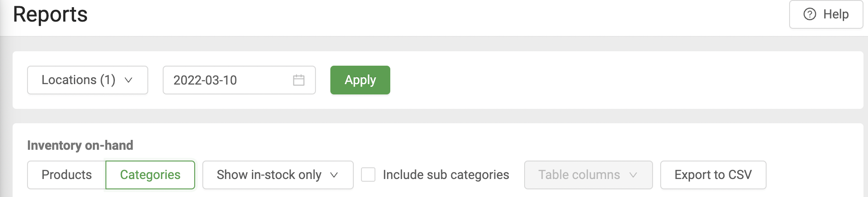Image resolution: width=868 pixels, height=197 pixels.
Task: Click the Inventory on-hand section title
Action: (x=80, y=145)
